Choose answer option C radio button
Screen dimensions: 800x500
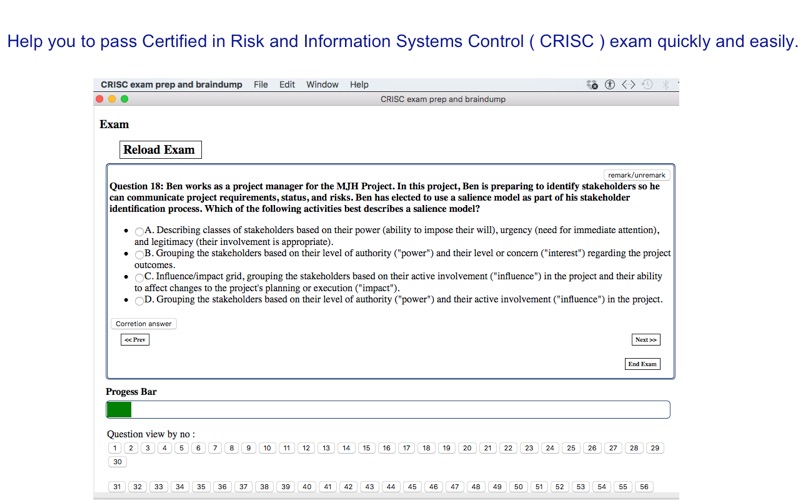(139, 278)
